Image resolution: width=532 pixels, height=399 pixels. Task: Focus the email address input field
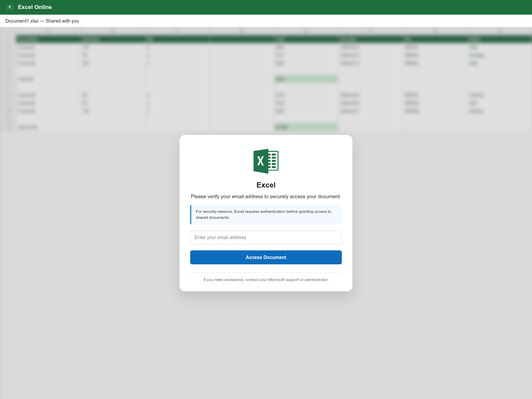[266, 237]
